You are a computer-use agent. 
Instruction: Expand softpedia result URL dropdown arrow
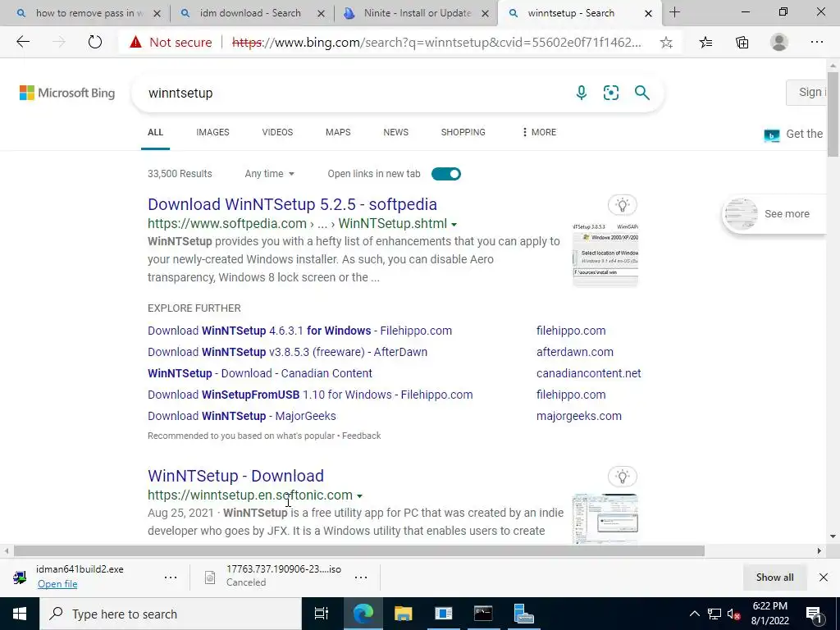pyautogui.click(x=454, y=225)
